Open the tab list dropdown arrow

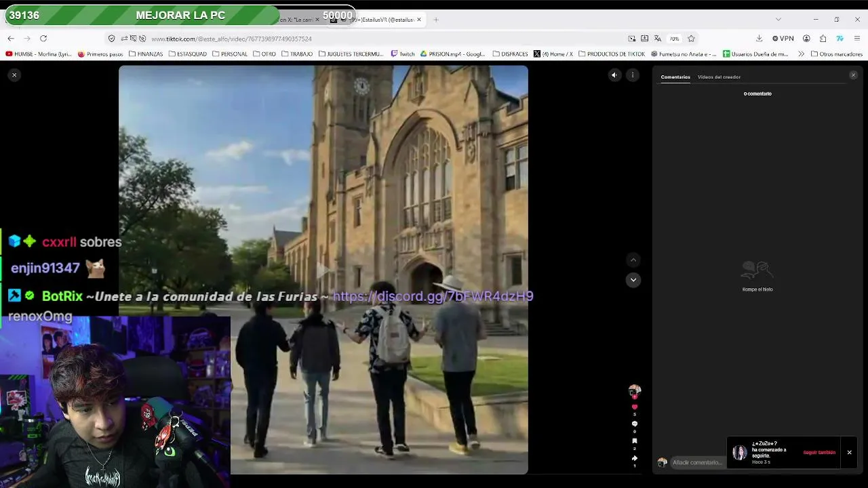click(778, 20)
